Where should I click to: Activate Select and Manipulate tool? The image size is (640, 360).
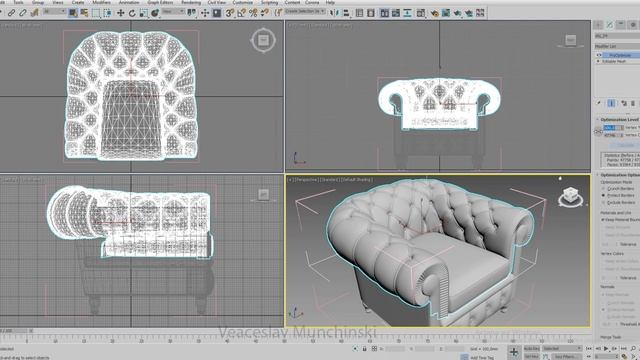(205, 13)
